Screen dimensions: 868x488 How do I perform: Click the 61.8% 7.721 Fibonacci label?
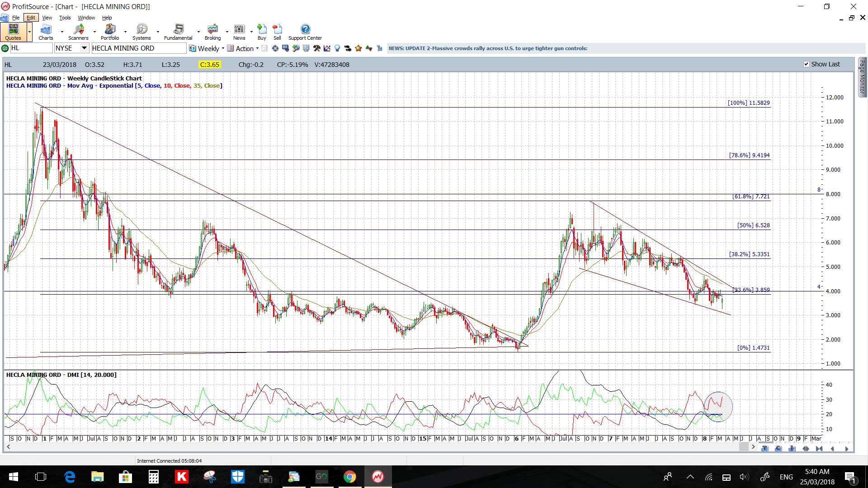[x=751, y=197]
